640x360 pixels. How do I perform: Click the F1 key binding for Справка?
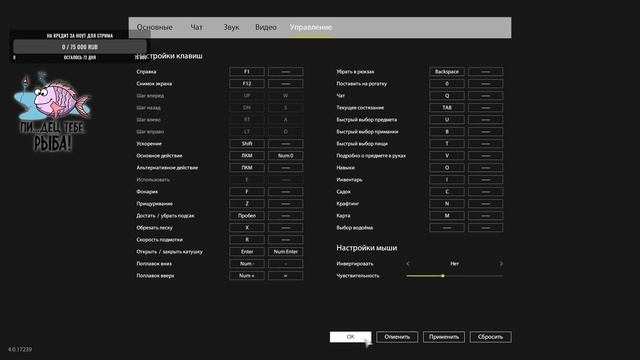coord(247,71)
